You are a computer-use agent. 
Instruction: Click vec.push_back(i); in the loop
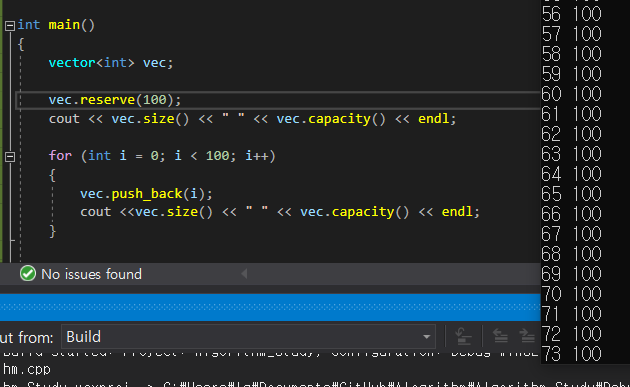[146, 194]
